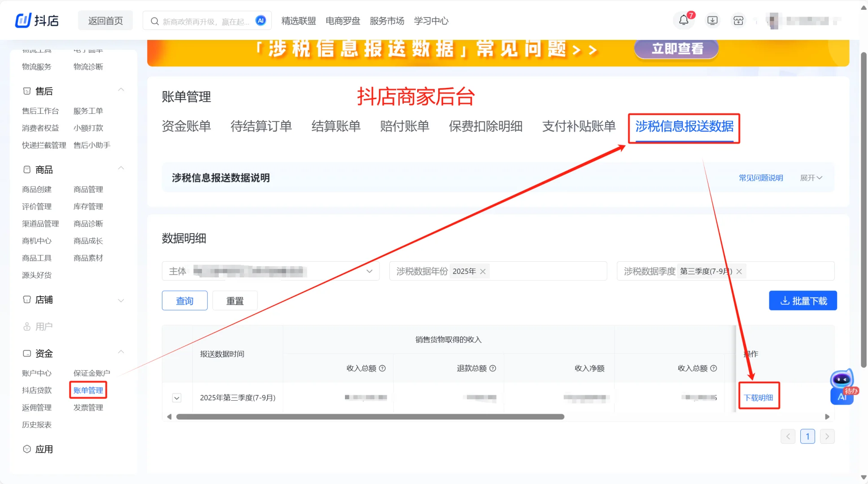Open the notification bell icon

click(x=683, y=20)
